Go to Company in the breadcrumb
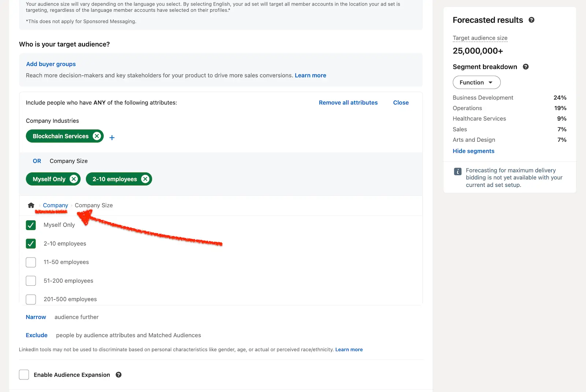This screenshot has height=392, width=586. [x=55, y=206]
